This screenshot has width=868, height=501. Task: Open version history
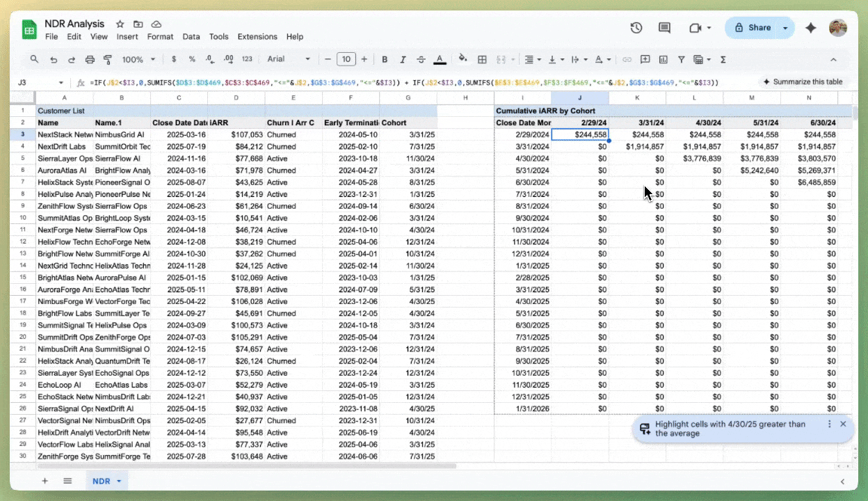(636, 27)
